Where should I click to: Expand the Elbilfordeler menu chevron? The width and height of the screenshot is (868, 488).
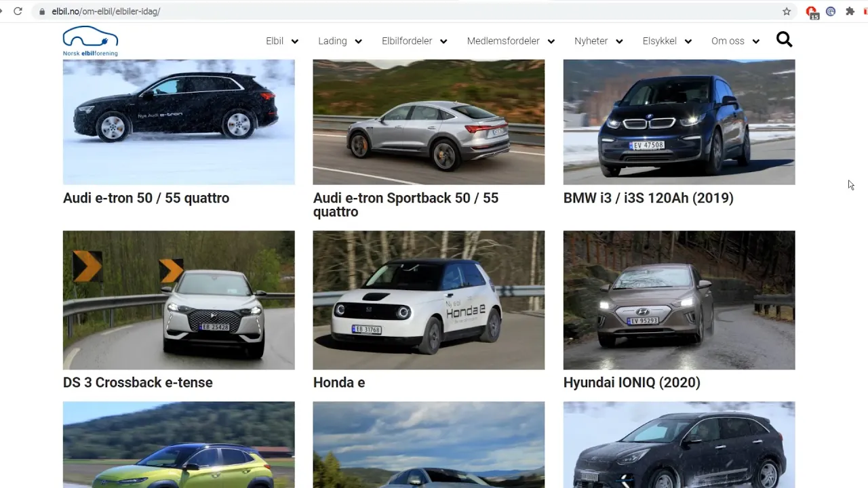(x=443, y=41)
